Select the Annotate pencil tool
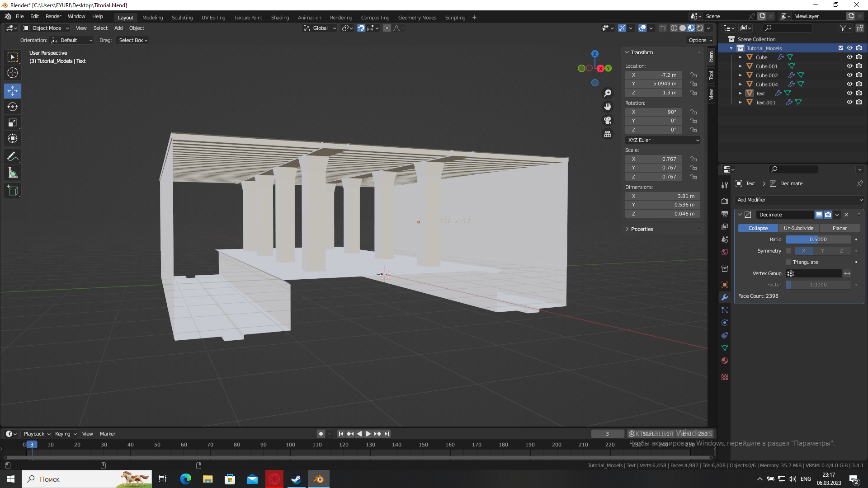The height and width of the screenshot is (488, 868). (x=13, y=157)
